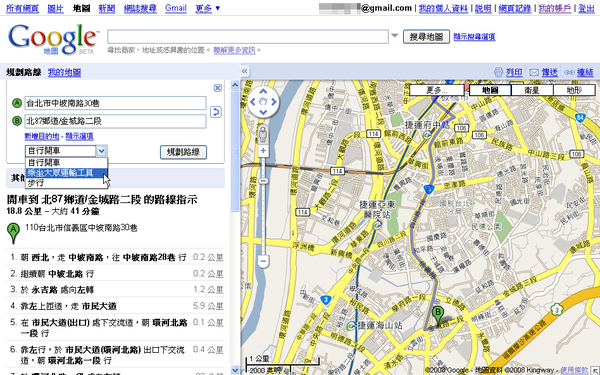Open the 更多 menu in the top bar
Image resolution: width=600 pixels, height=375 pixels.
[207, 8]
